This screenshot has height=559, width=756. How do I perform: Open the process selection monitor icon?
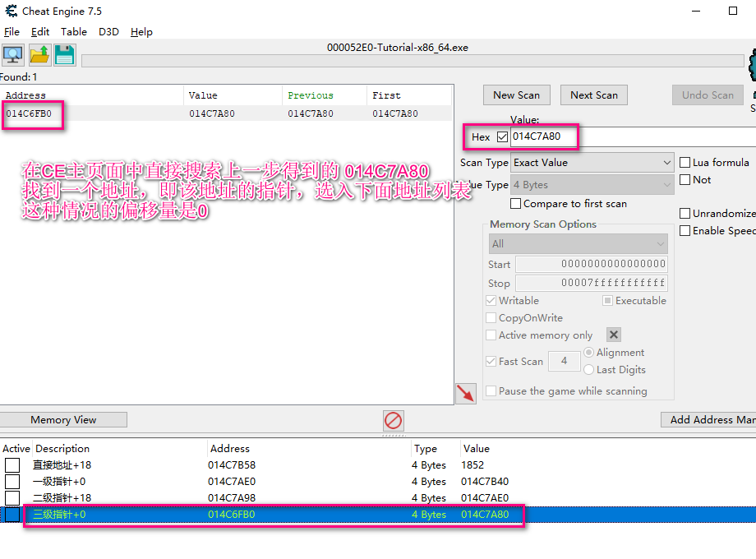pos(13,55)
